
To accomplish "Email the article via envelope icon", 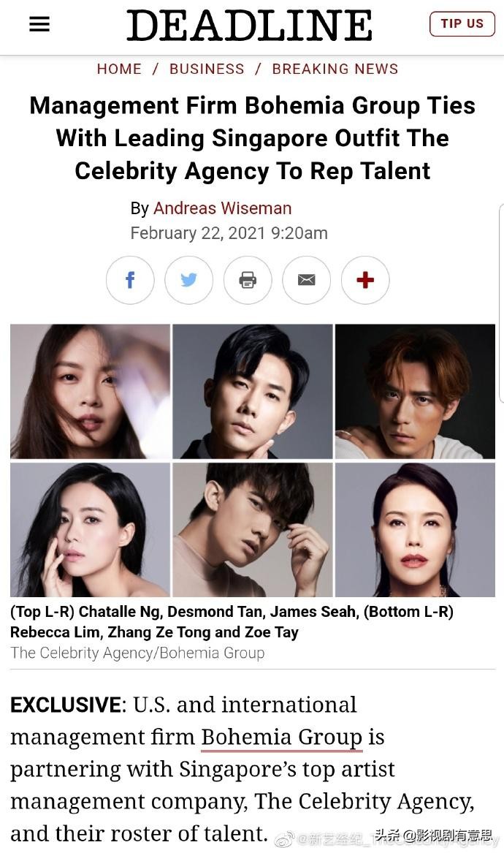I will (x=306, y=280).
